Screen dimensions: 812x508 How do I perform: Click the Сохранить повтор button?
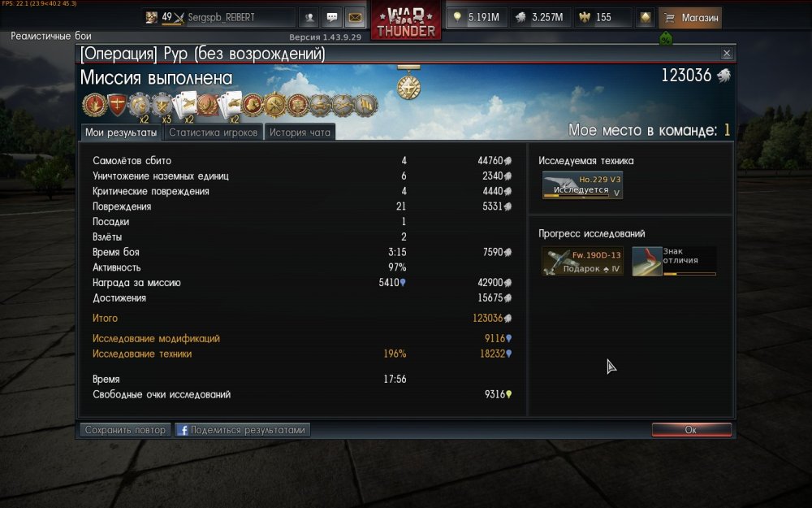point(125,430)
